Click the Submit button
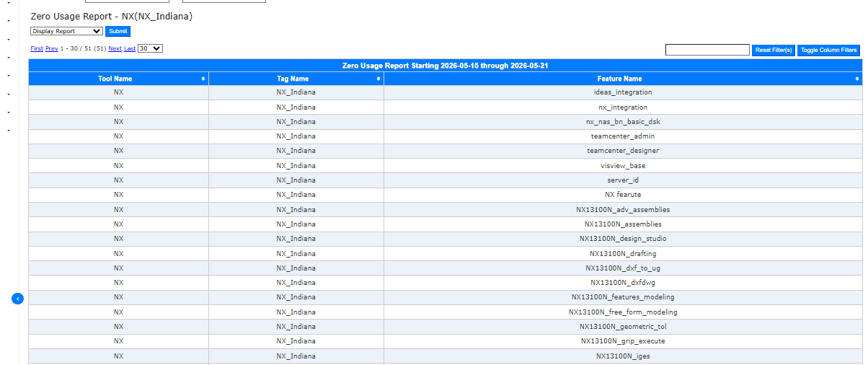This screenshot has width=868, height=365. click(x=118, y=31)
